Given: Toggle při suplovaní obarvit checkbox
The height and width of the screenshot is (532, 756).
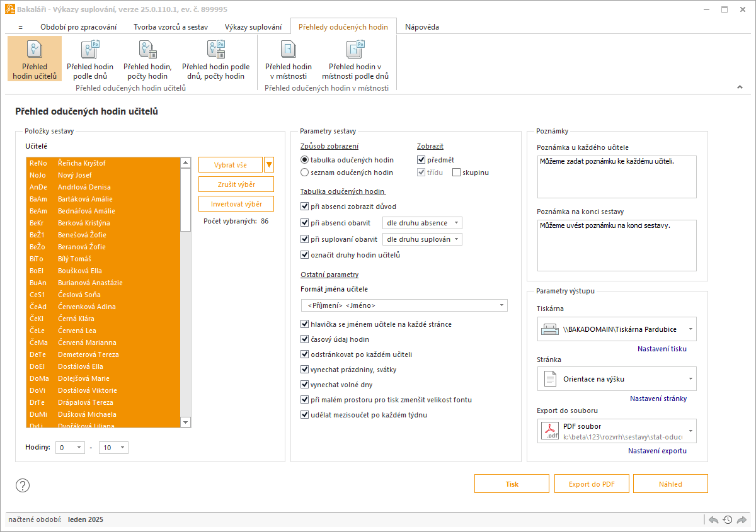Looking at the screenshot, I should 305,239.
